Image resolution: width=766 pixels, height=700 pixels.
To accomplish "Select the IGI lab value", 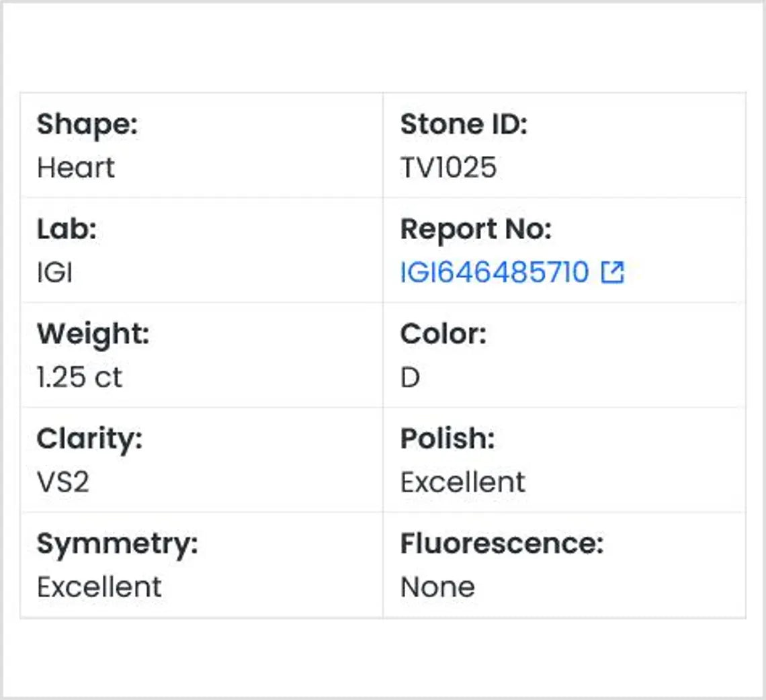I will 54,273.
